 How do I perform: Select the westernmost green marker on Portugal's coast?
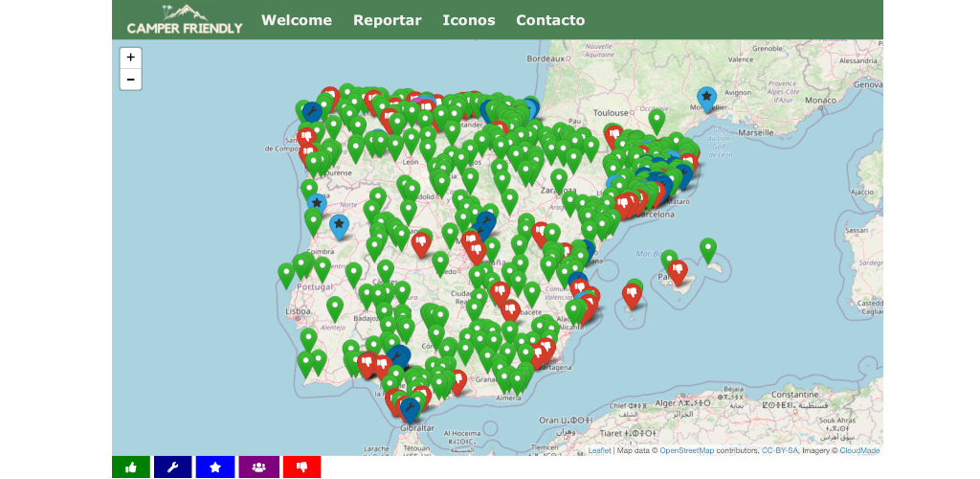[286, 274]
